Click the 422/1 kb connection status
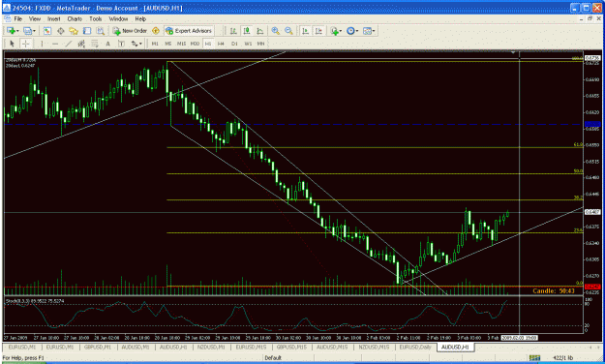Viewport: 605px width, 364px height. (x=563, y=358)
